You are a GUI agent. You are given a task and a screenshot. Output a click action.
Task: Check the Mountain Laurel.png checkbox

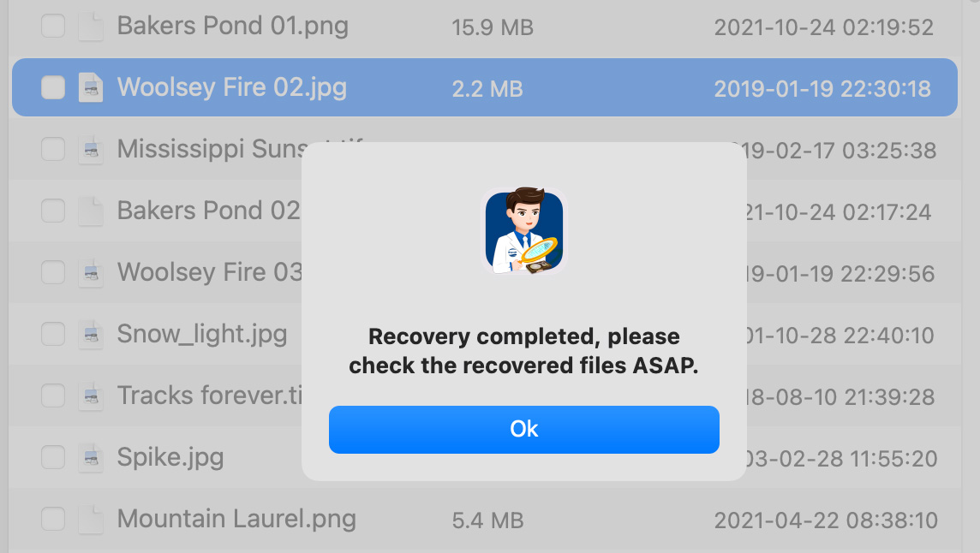pos(53,519)
